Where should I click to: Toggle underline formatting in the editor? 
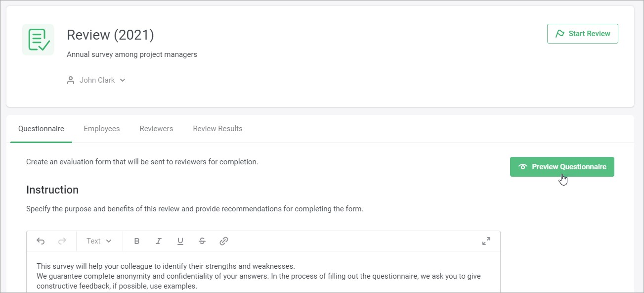click(x=180, y=241)
